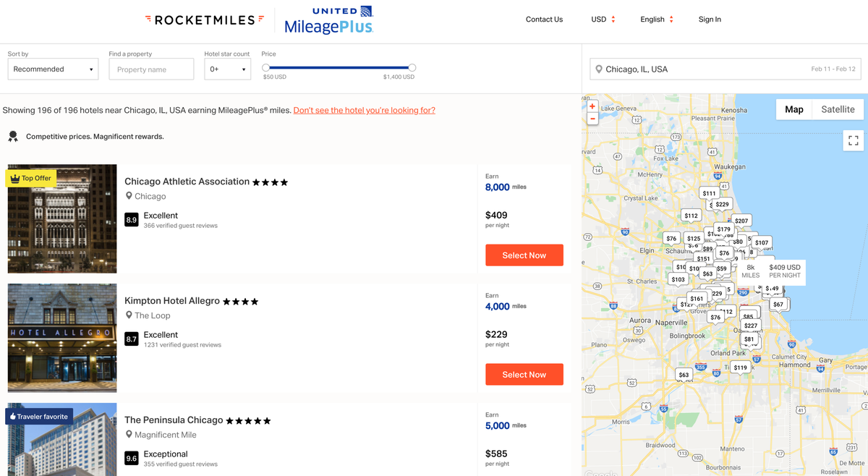Click the $107 map price marker

(762, 242)
